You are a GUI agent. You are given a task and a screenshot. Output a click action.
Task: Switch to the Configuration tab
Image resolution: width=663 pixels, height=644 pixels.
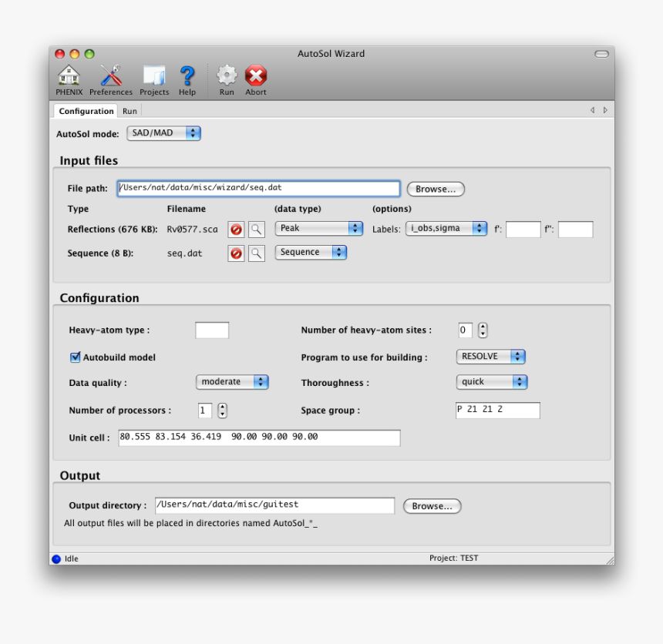coord(86,111)
